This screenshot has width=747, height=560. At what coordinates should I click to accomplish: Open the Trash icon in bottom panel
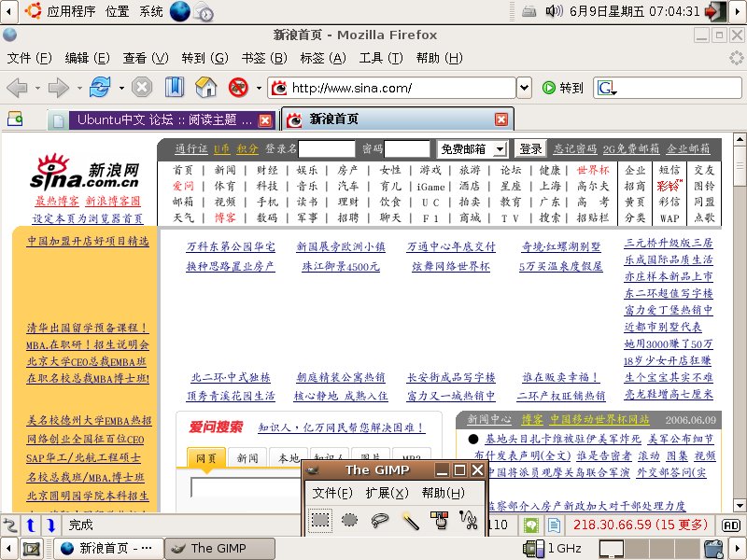713,549
